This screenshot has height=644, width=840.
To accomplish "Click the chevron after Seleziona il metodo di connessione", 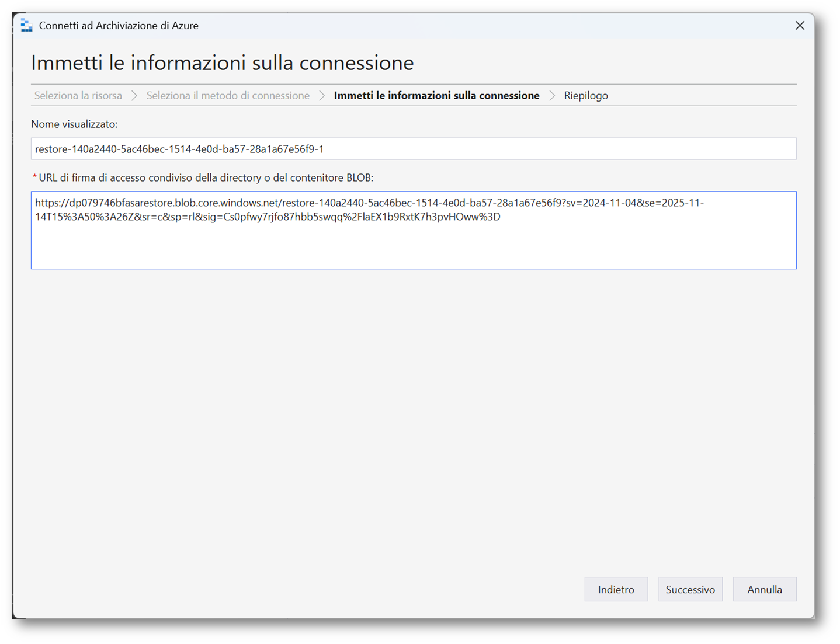I will 322,96.
